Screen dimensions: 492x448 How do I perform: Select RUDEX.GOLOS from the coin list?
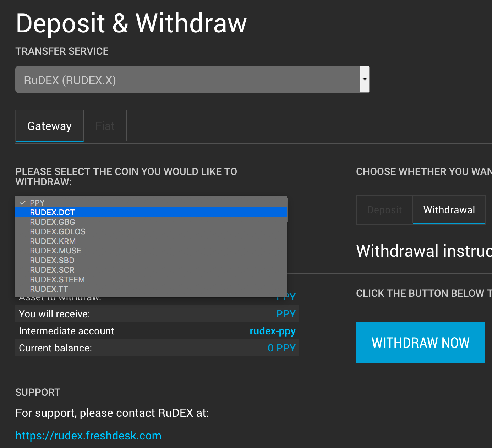click(x=151, y=231)
